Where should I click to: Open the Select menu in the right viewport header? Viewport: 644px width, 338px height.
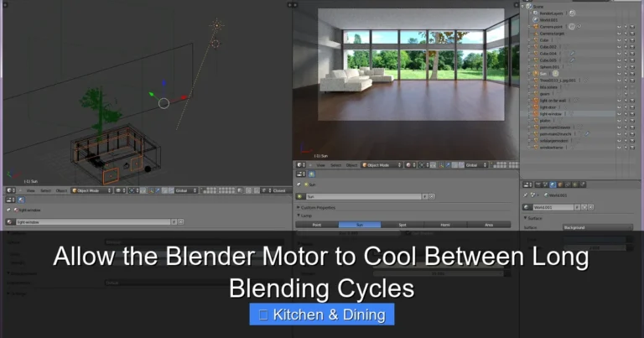[335, 165]
